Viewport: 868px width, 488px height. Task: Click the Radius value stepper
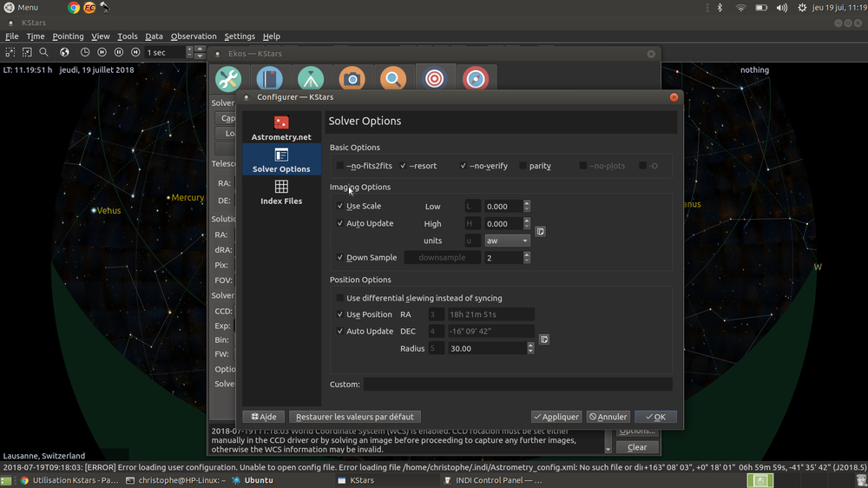[x=530, y=348]
